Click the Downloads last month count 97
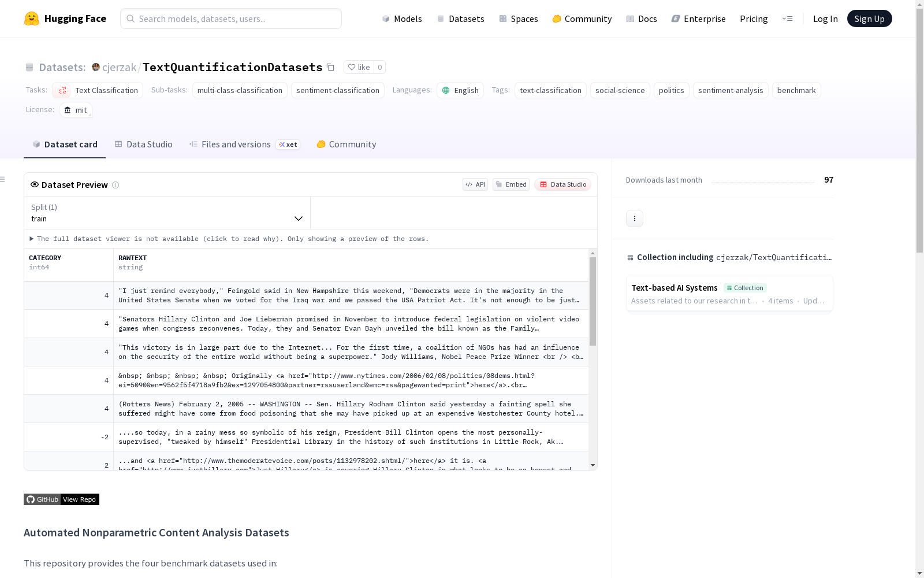This screenshot has width=924, height=578. [x=829, y=180]
